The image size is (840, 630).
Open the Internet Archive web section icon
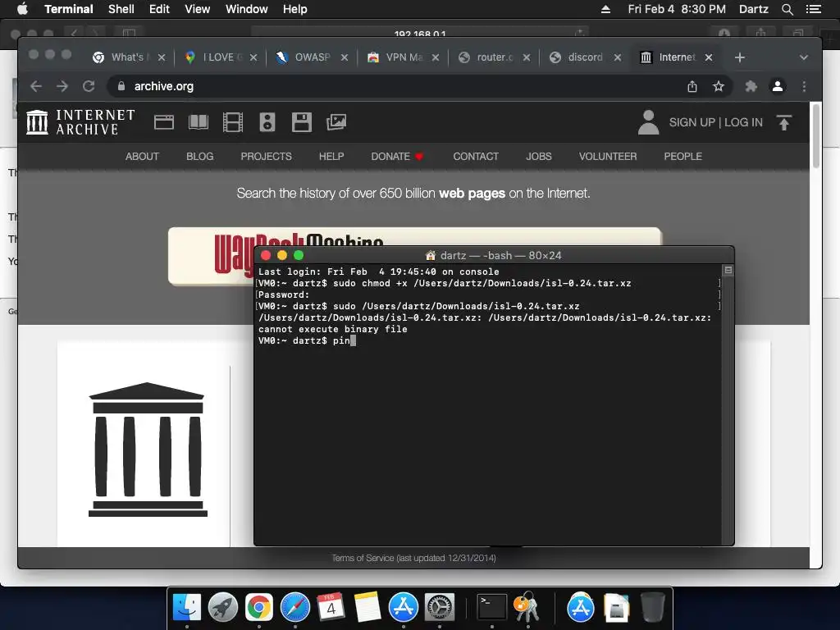(x=164, y=122)
